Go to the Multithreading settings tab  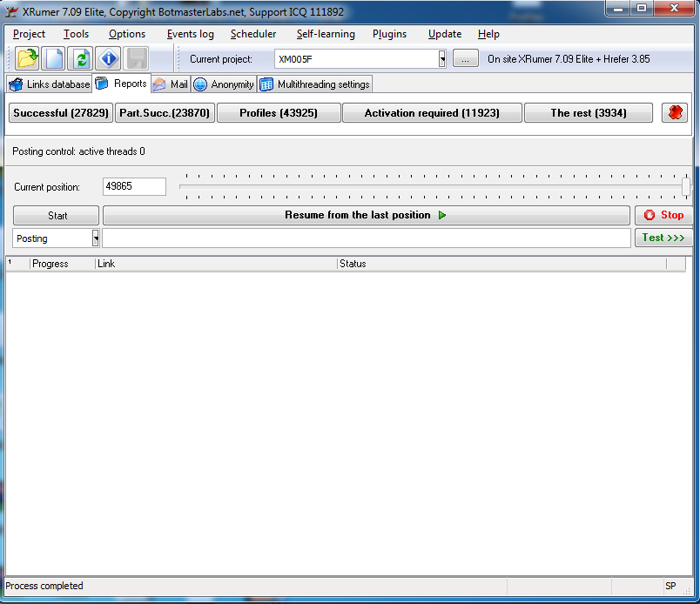[x=314, y=84]
